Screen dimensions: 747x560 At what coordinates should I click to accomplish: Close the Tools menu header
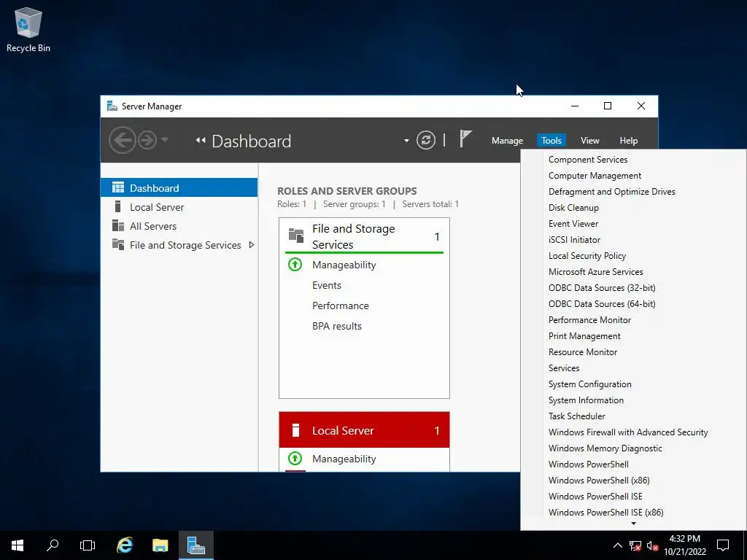pos(551,141)
